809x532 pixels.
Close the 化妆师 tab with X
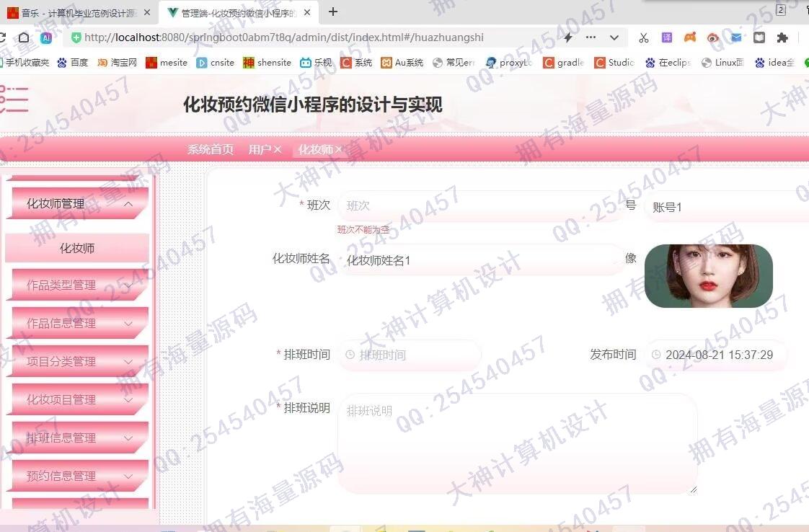click(338, 149)
